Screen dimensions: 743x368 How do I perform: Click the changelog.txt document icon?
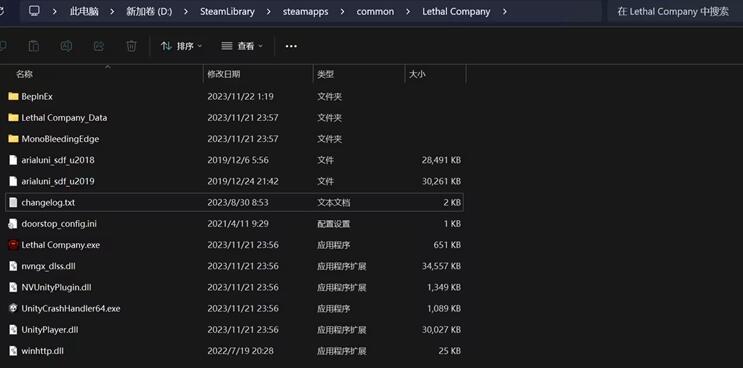tap(13, 203)
